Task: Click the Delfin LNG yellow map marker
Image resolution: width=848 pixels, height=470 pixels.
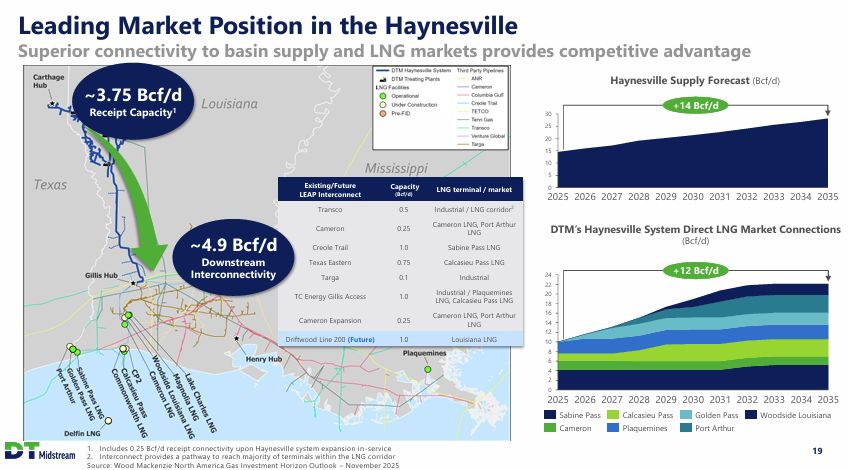Action: coord(108,420)
